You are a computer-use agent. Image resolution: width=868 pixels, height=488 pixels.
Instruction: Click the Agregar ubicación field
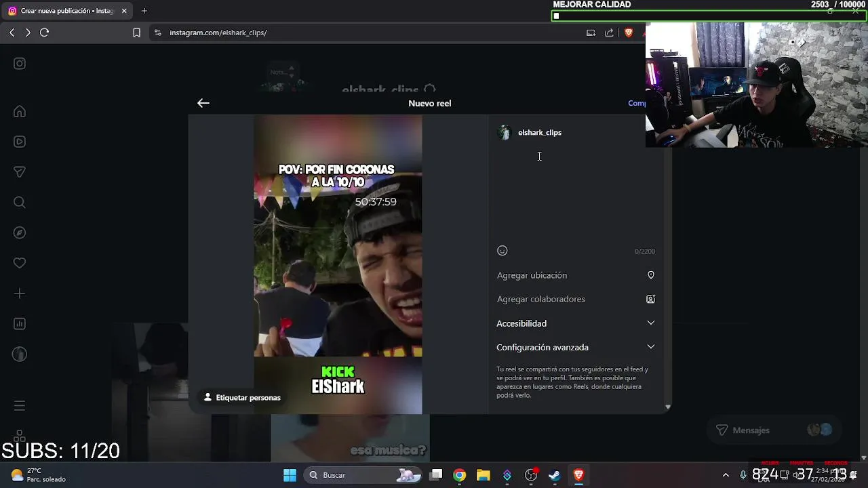[576, 275]
